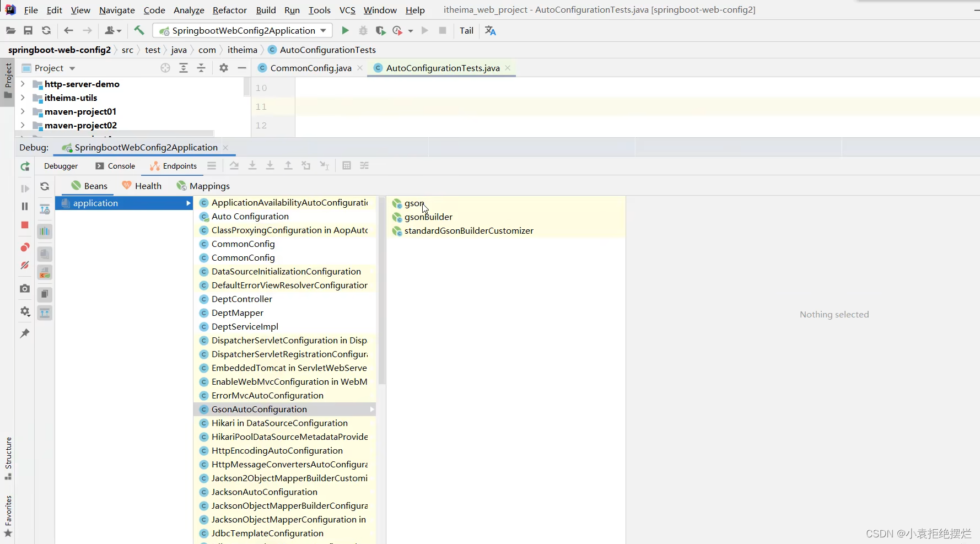This screenshot has height=544, width=980.
Task: Open the Health tab
Action: point(142,186)
